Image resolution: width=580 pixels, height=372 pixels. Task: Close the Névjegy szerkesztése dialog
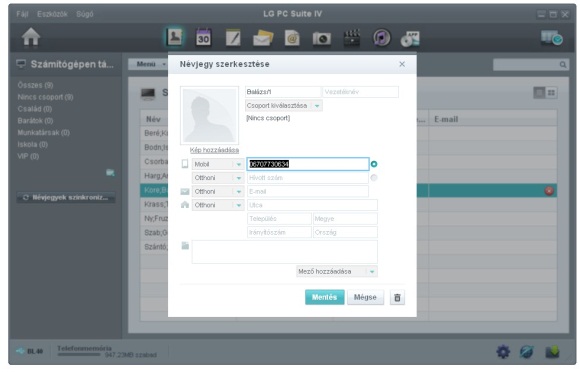pos(402,64)
